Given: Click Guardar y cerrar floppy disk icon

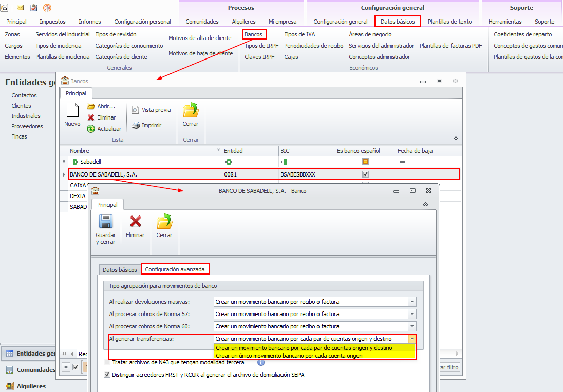Looking at the screenshot, I should 106,222.
